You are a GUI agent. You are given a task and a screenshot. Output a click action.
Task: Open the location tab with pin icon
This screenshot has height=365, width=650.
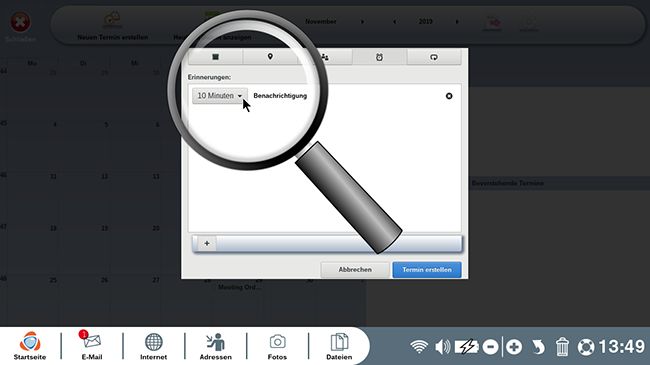coord(270,57)
